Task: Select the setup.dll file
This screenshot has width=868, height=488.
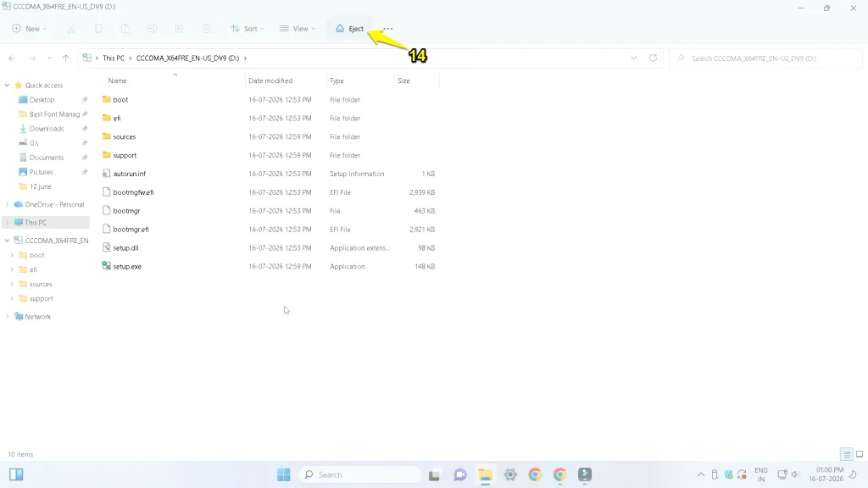Action: (x=125, y=248)
